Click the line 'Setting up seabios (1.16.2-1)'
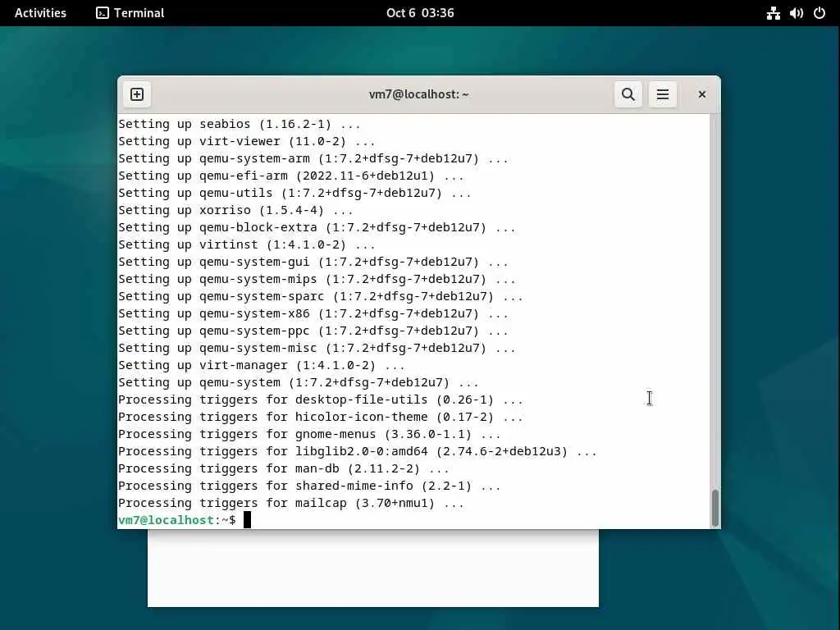The width and height of the screenshot is (840, 630). [240, 125]
